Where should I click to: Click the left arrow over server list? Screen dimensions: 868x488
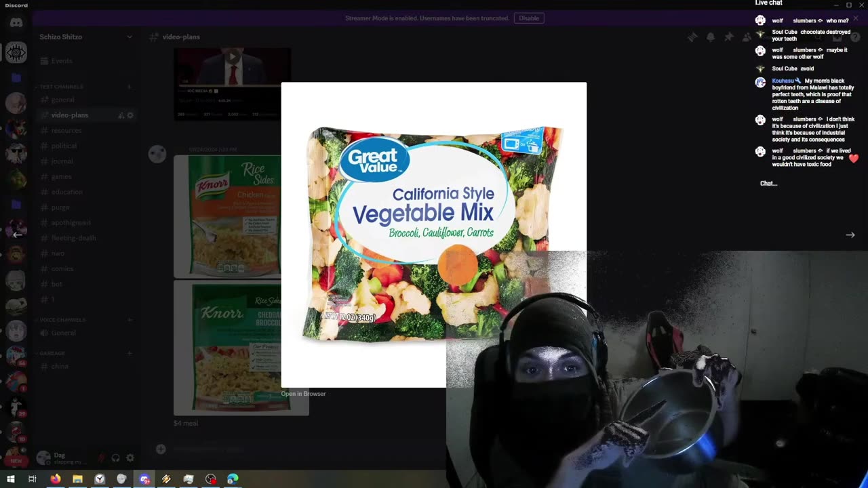[x=18, y=235]
